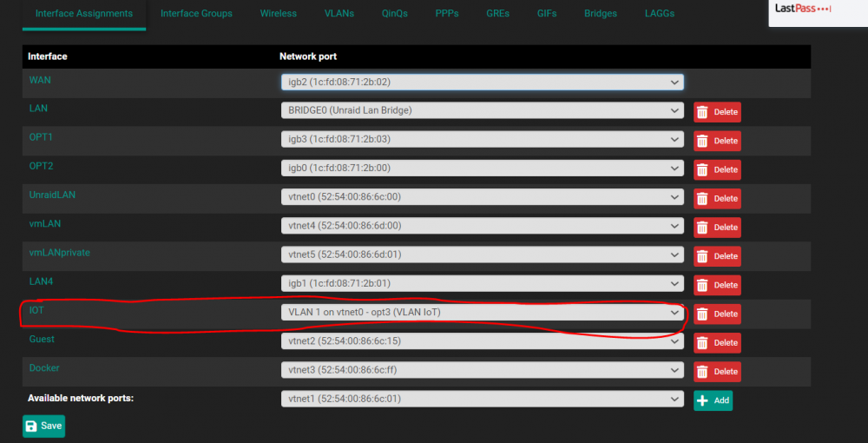The image size is (868, 443).
Task: Delete the LAN interface assignment
Action: pos(717,112)
